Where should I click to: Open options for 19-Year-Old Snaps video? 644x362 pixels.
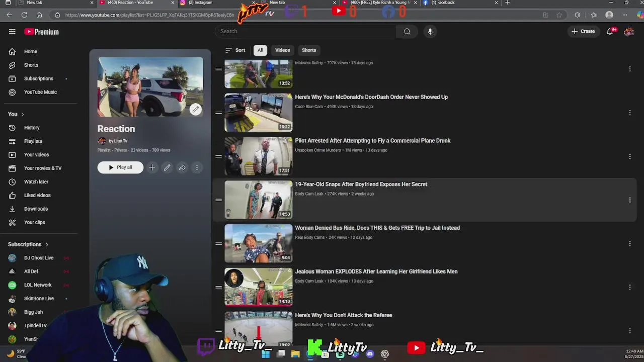[630, 200]
